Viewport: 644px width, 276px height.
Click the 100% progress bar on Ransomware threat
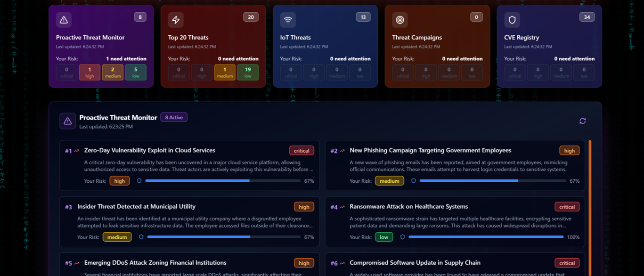pyautogui.click(x=486, y=237)
